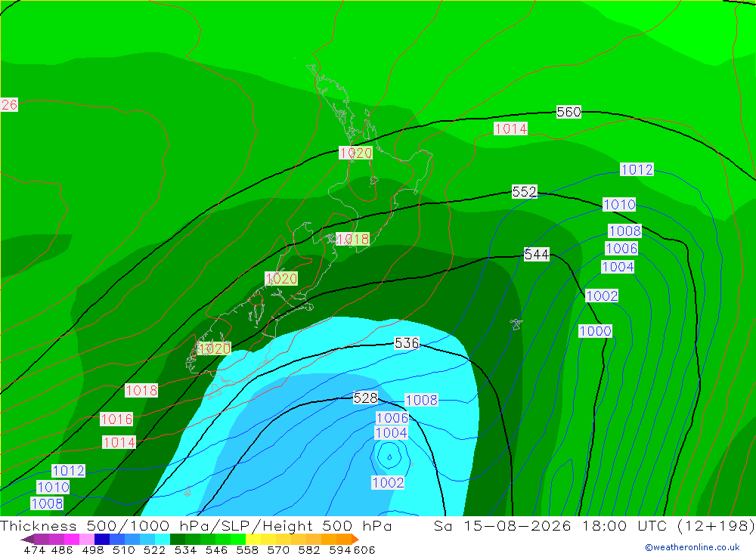This screenshot has height=554, width=756.
Task: Click the blue 1000 isobar label
Action: [596, 331]
